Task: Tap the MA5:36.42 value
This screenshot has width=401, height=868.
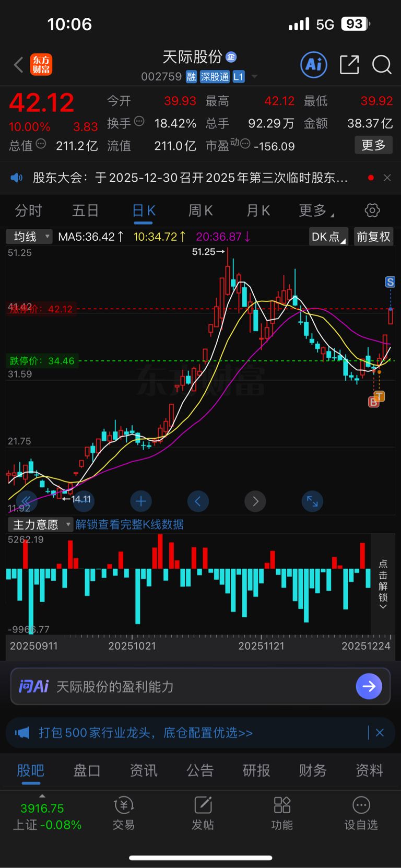Action: click(91, 237)
